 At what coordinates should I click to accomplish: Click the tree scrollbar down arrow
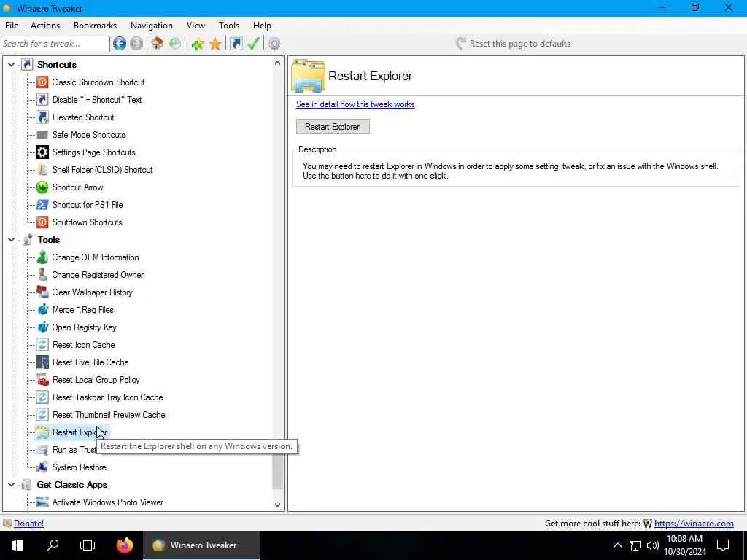point(278,505)
